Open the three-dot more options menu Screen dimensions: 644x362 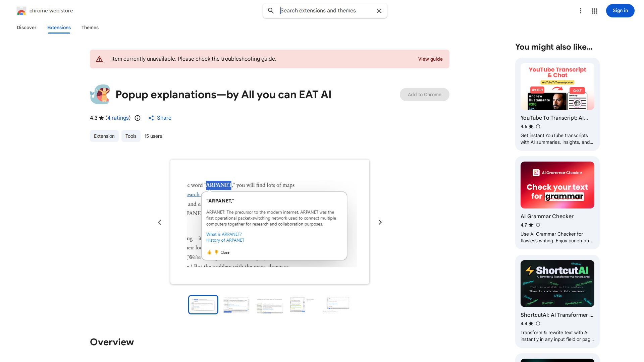(x=580, y=11)
